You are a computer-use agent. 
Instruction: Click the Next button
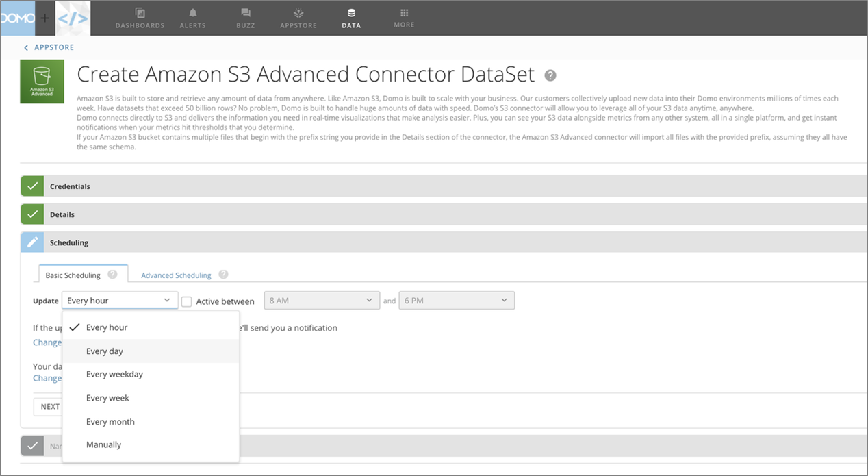pos(48,407)
